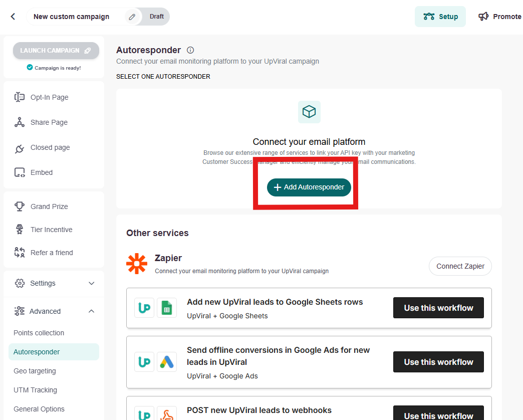Image resolution: width=523 pixels, height=420 pixels.
Task: Click the Closed page plug icon
Action: [20, 148]
